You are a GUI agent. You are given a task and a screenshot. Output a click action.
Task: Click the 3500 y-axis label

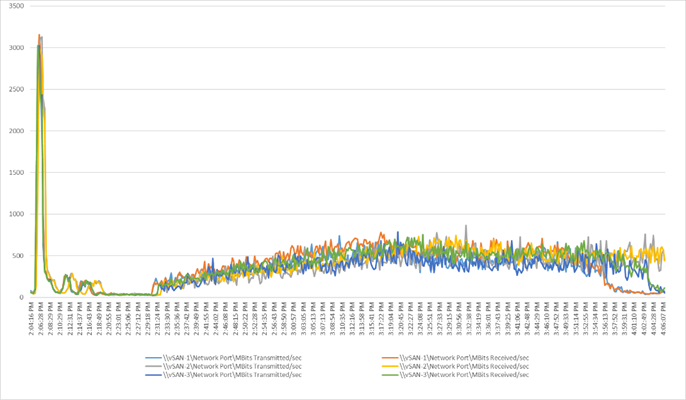point(16,6)
